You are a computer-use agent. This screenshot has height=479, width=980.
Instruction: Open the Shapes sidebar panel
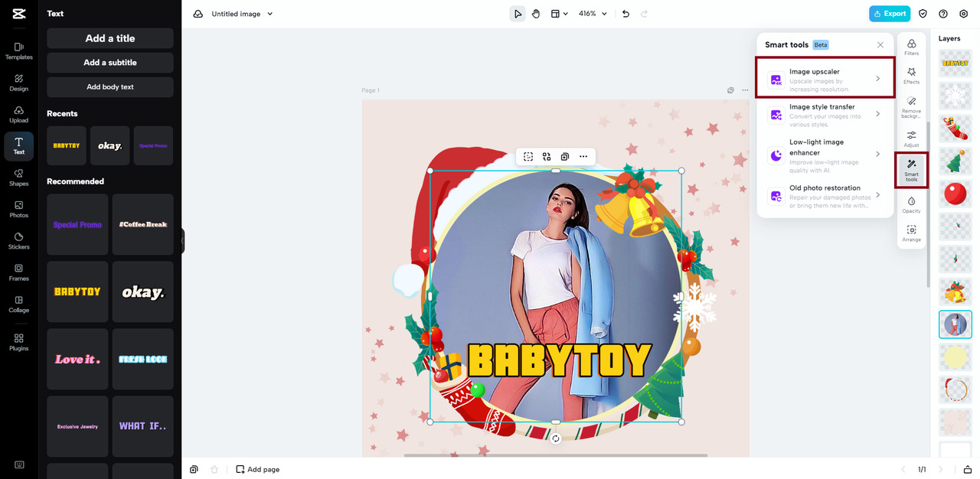tap(18, 178)
